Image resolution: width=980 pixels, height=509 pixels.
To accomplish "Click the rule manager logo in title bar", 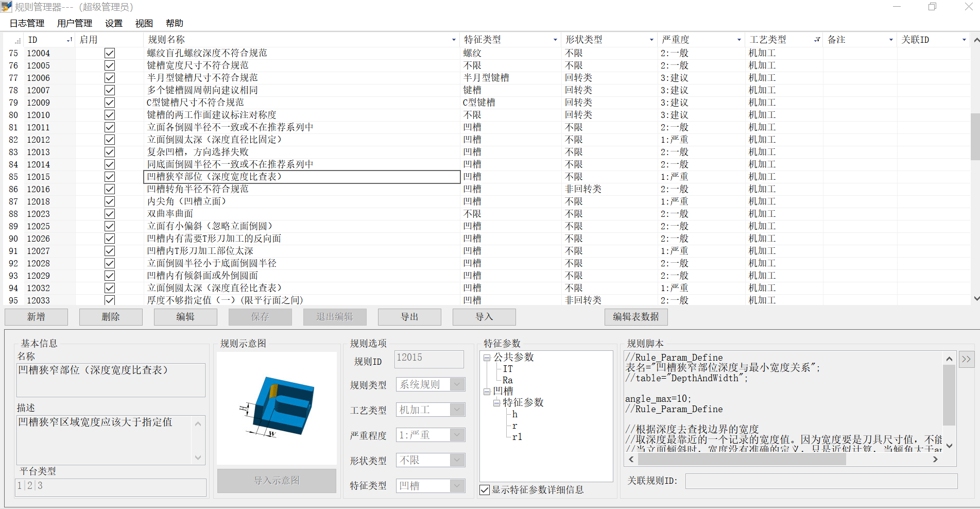I will click(7, 7).
